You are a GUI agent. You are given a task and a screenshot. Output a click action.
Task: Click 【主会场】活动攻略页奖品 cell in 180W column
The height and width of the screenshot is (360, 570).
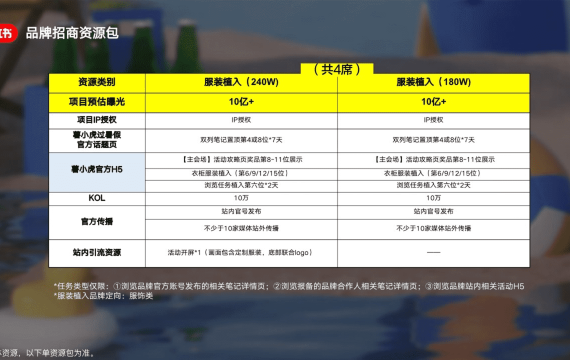tap(433, 160)
